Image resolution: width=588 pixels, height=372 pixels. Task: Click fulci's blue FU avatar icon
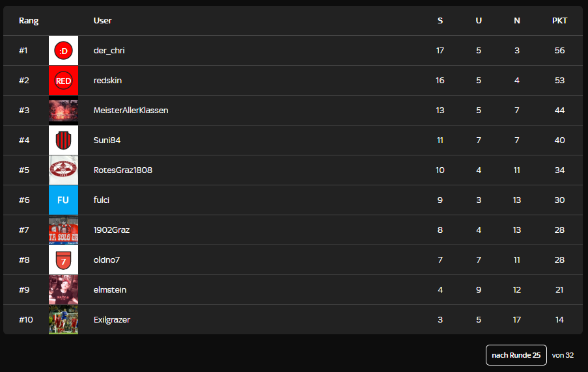(x=63, y=200)
